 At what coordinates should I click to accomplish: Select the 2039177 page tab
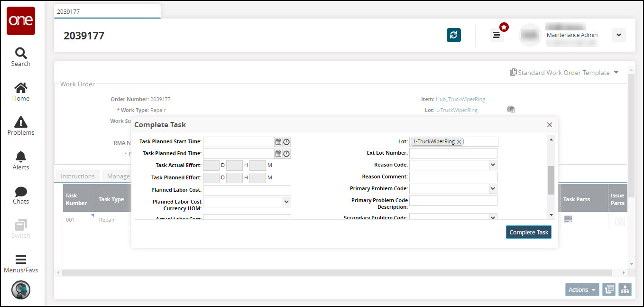click(107, 11)
